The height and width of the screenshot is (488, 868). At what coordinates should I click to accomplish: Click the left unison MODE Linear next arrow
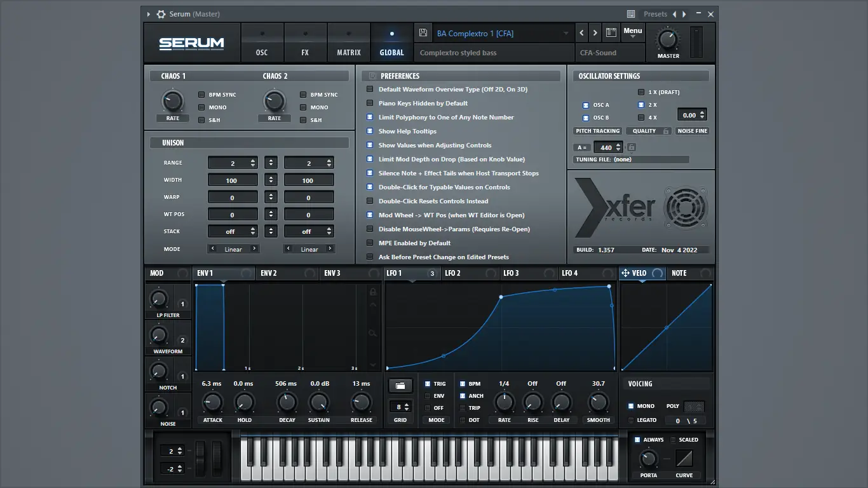point(254,249)
